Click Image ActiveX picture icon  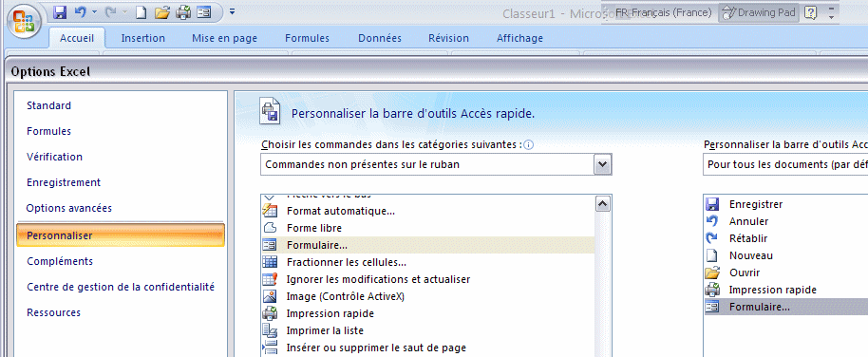(270, 296)
